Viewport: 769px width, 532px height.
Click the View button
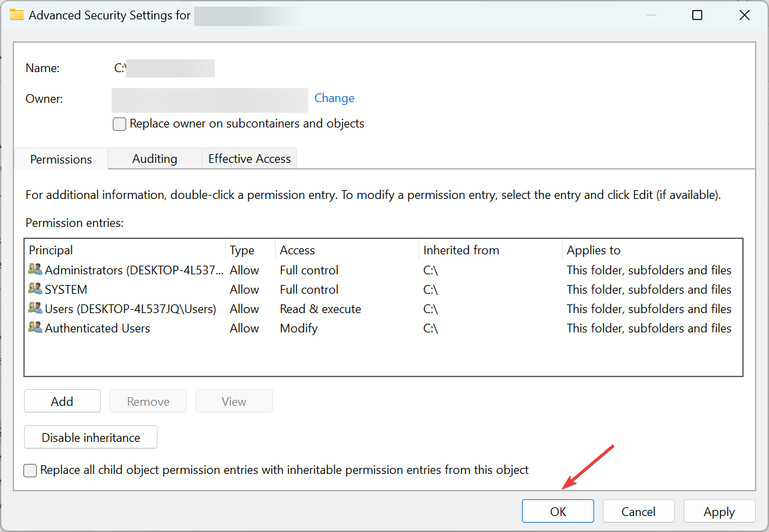coord(234,401)
